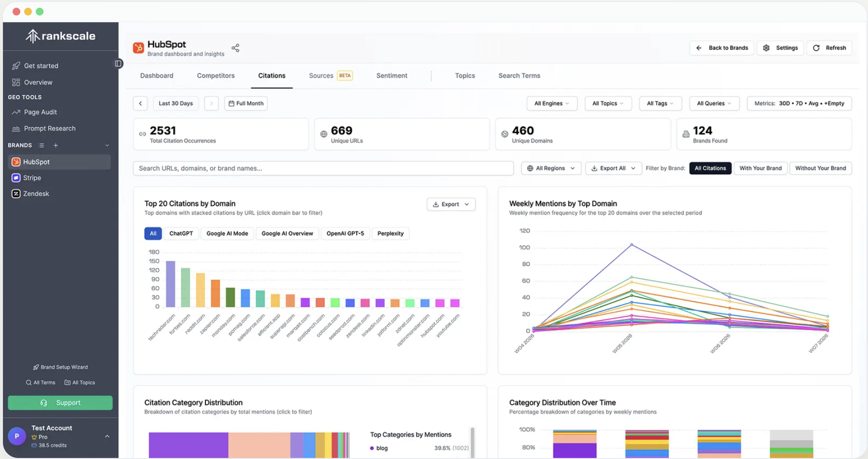Image resolution: width=868 pixels, height=459 pixels.
Task: Collapse the Brands section chevron
Action: click(107, 145)
